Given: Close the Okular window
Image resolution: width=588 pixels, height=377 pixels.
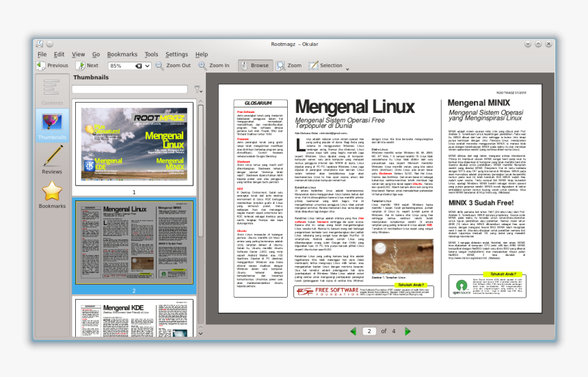Looking at the screenshot, I should pyautogui.click(x=548, y=44).
